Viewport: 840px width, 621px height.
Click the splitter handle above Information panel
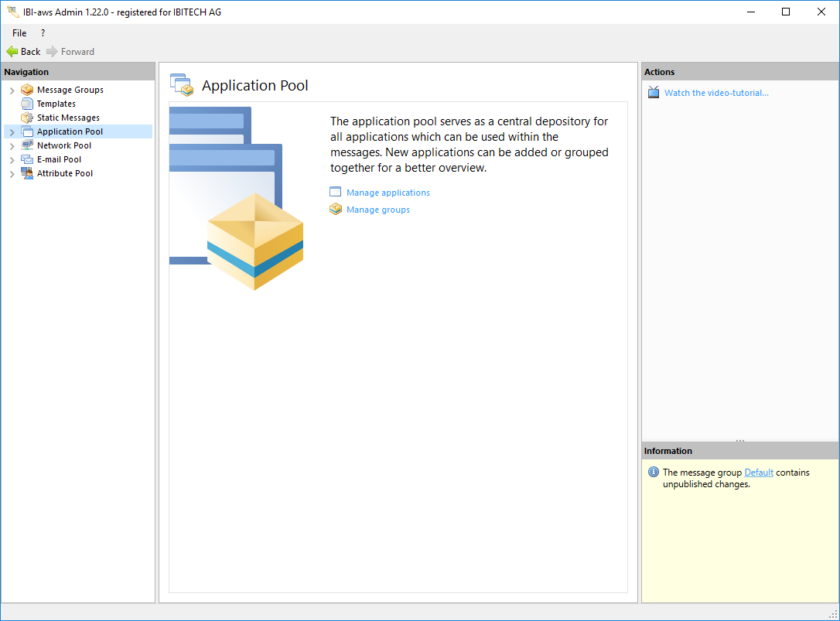coord(740,441)
